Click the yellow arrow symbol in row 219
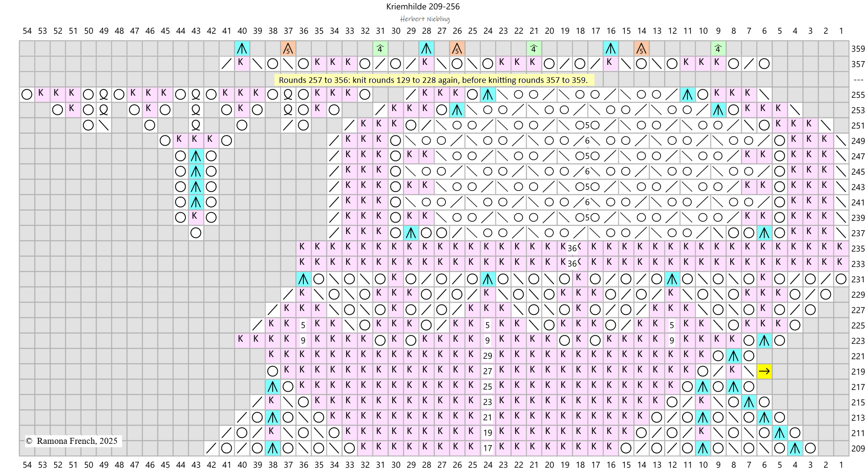868x475 pixels. click(764, 371)
